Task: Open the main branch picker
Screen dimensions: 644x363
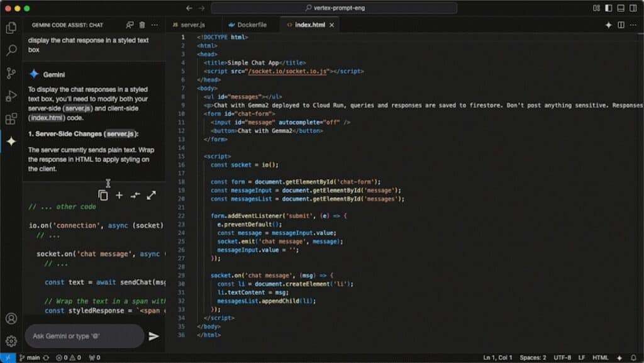Action: pos(30,358)
